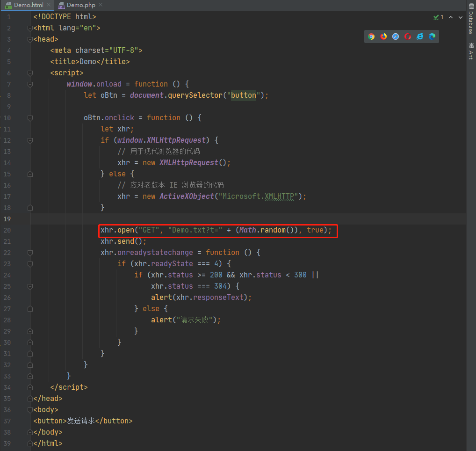This screenshot has width=476, height=451.
Task: Click the querySelector method name
Action: tap(195, 95)
